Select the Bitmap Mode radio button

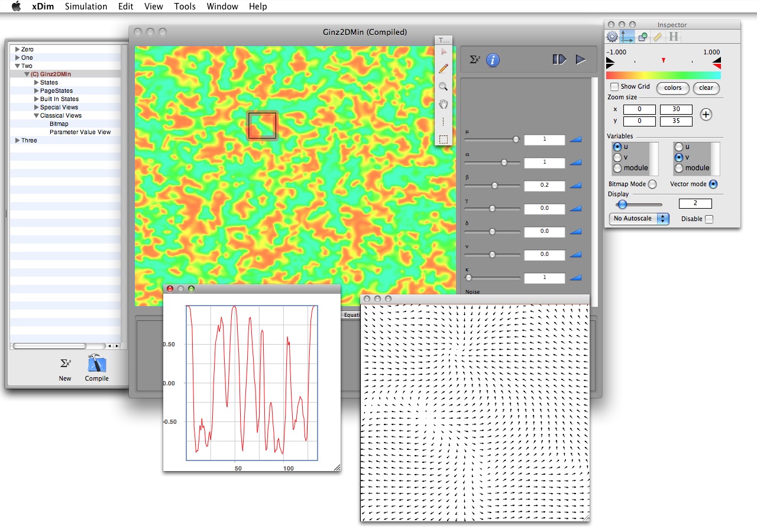652,184
